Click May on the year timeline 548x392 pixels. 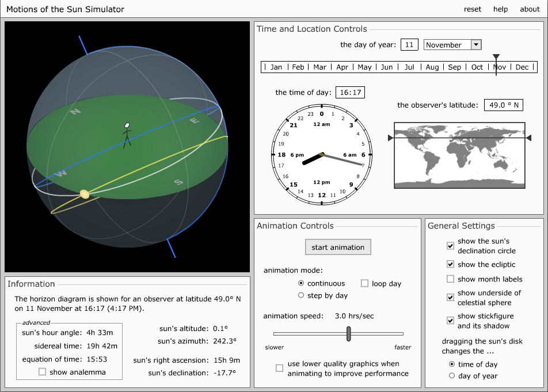click(364, 67)
